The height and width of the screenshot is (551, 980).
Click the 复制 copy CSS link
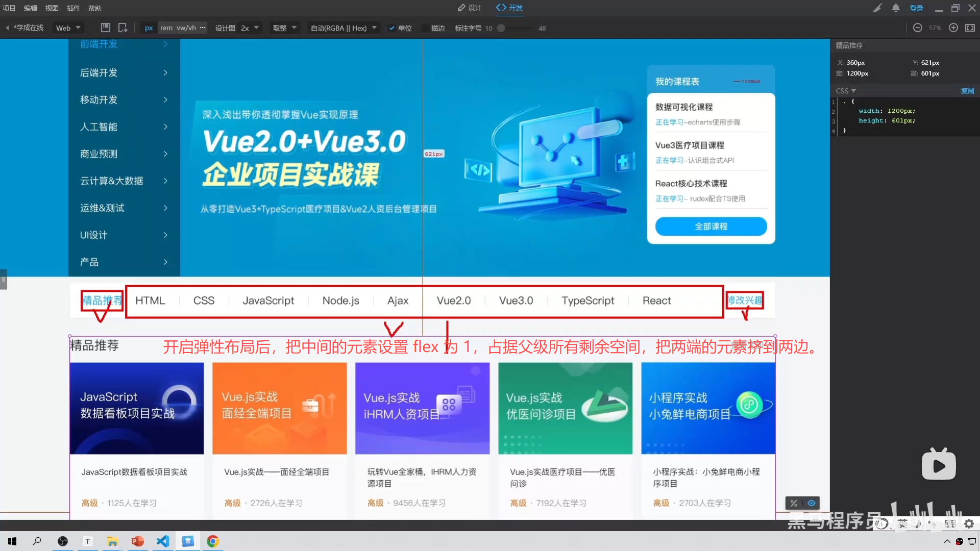[x=967, y=91]
